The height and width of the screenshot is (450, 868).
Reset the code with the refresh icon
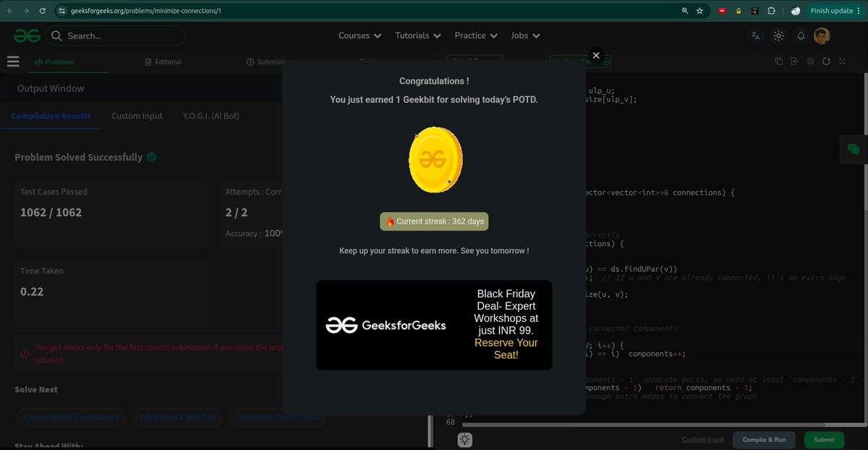click(827, 61)
